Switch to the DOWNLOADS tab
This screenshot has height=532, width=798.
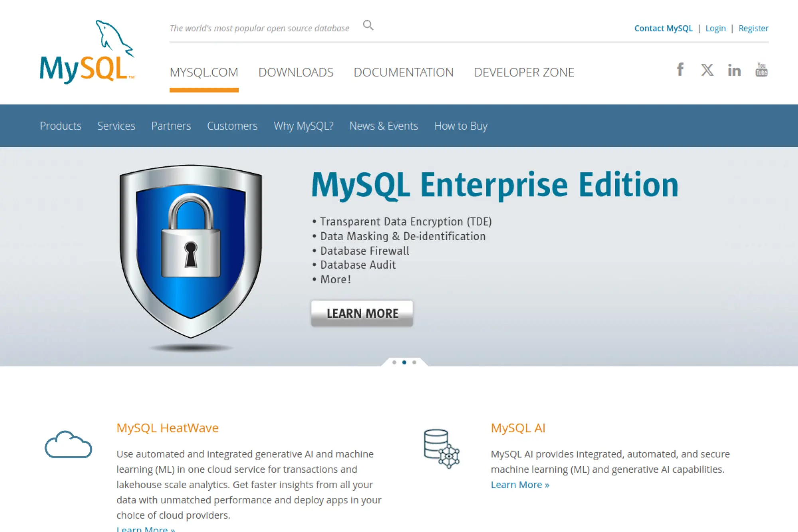coord(296,72)
